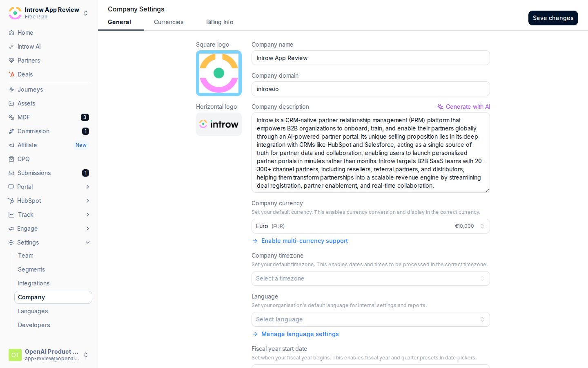Click the Introw logo in sidebar header
This screenshot has width=588, height=368.
15,13
